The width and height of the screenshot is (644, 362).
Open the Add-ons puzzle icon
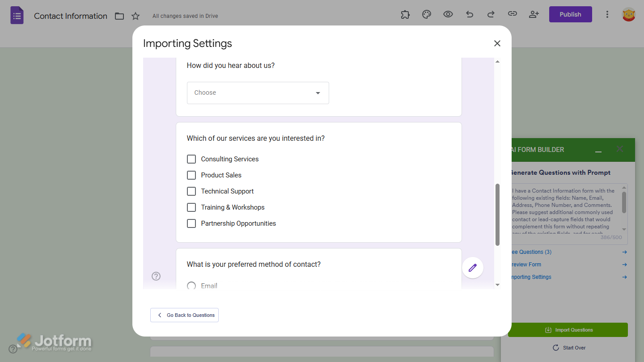pyautogui.click(x=405, y=14)
